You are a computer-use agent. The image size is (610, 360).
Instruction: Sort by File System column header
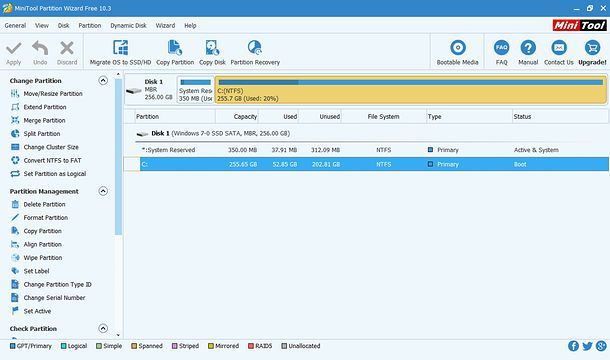tap(384, 116)
